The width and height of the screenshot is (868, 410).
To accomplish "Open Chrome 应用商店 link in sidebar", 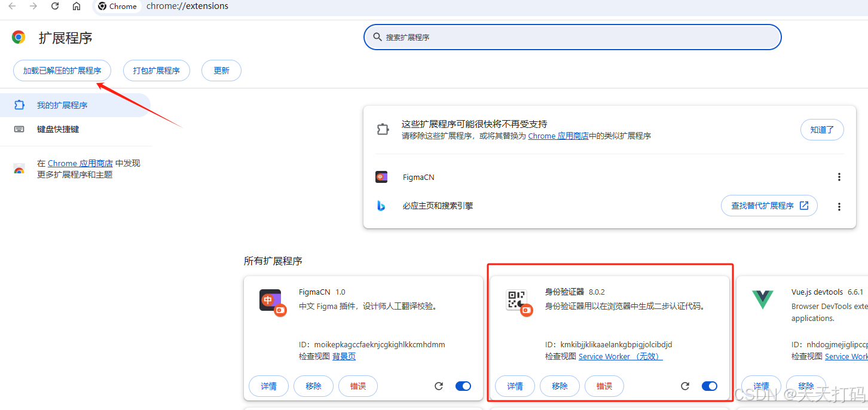I will click(x=80, y=163).
